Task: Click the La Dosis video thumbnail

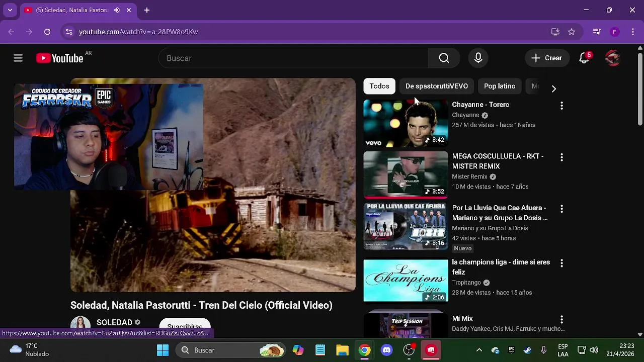Action: (406, 226)
